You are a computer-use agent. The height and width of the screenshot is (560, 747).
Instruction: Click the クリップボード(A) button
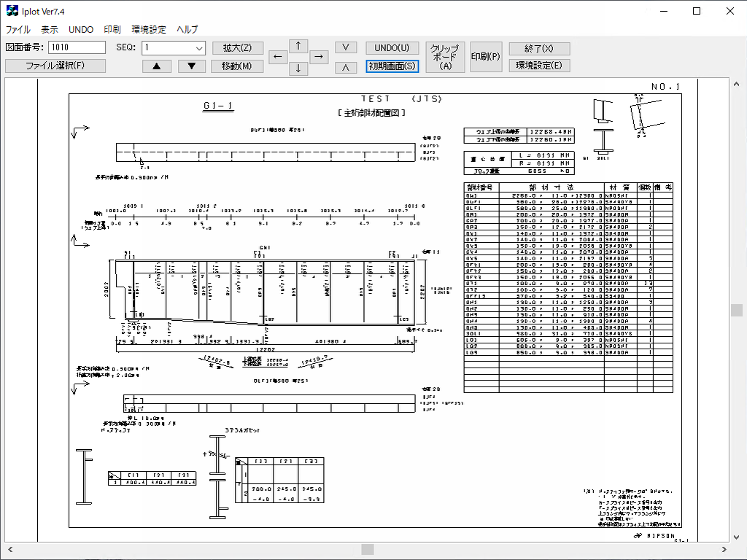tap(444, 57)
